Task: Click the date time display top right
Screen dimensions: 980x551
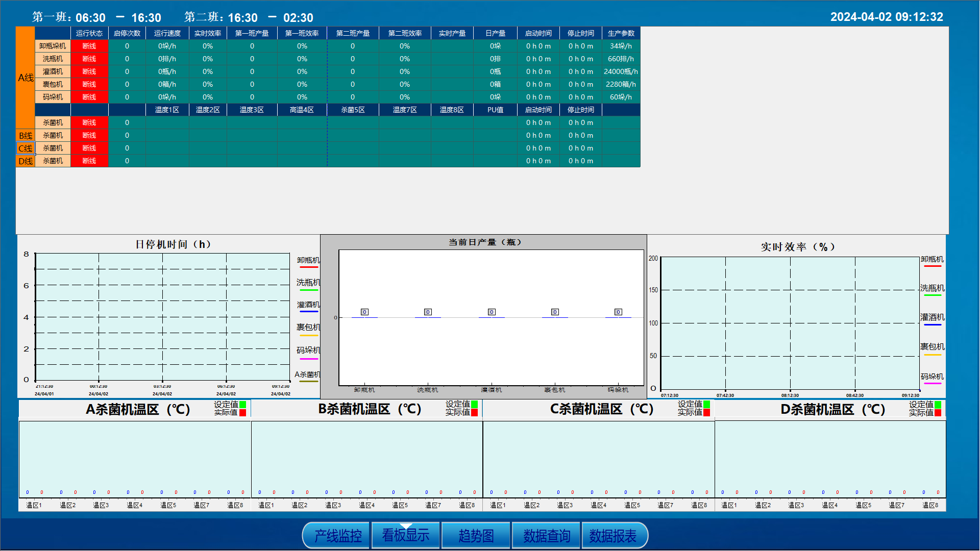Action: 886,17
